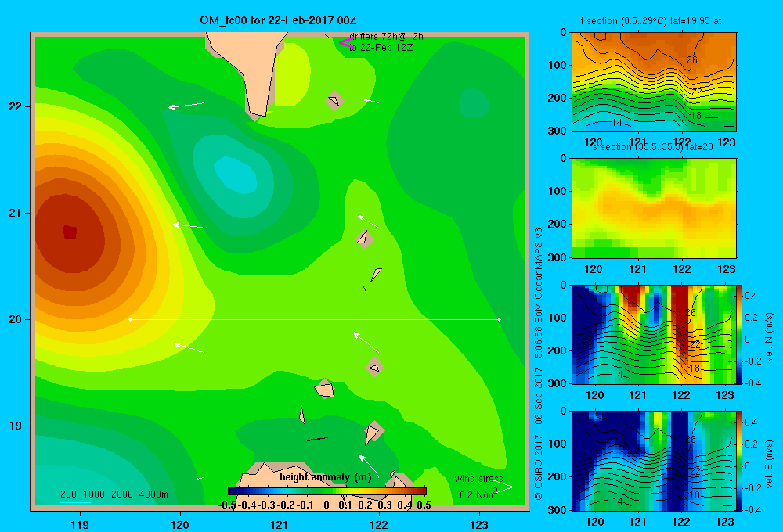Click the "wind stress" legend label
This screenshot has width=783, height=532.
479,479
